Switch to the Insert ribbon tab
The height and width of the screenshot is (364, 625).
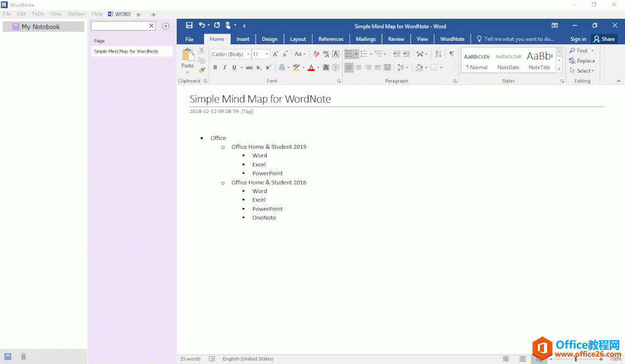pos(243,39)
